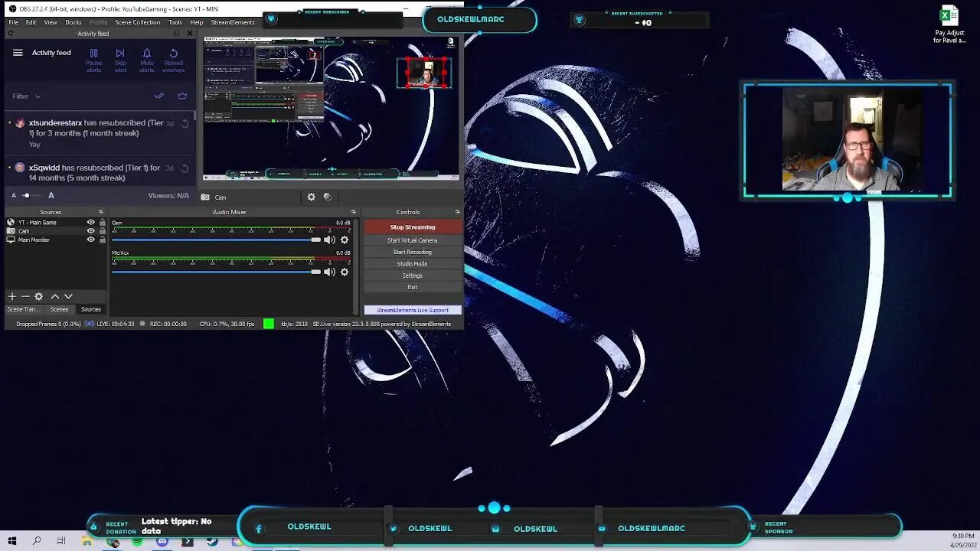Open Cam source properties gear below preview
The width and height of the screenshot is (980, 551).
coord(311,197)
